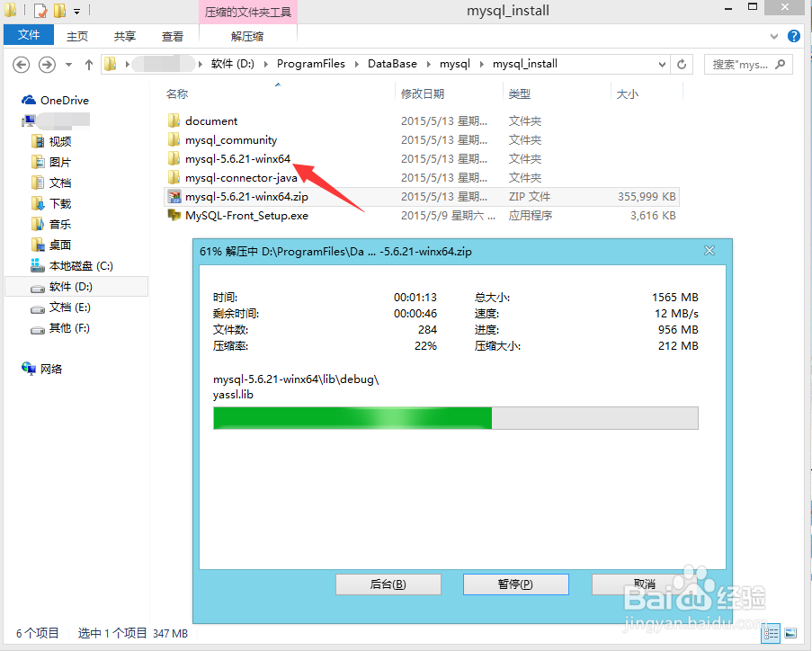812x651 pixels.
Task: Switch to details view via status bar icon
Action: point(771,632)
